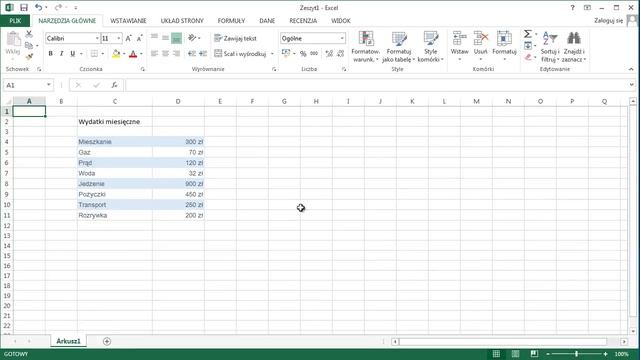Click Usuń cells button
Screen dimensions: 640x360
coord(480,47)
